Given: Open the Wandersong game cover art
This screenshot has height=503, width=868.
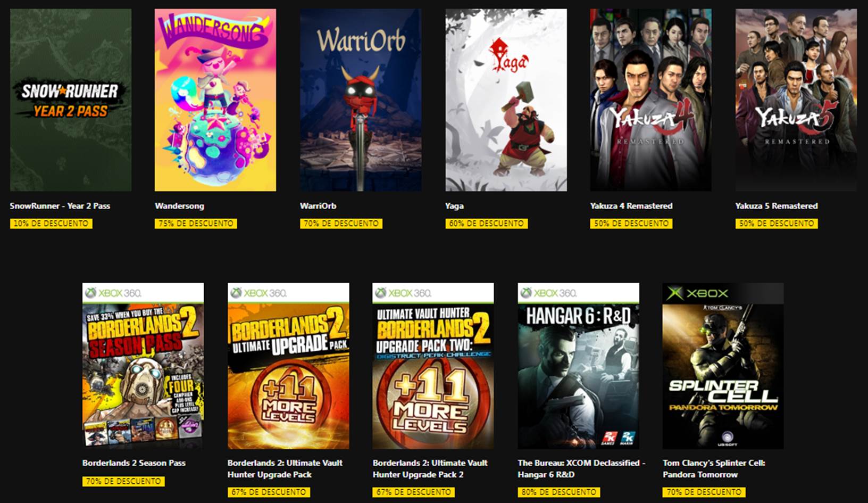Looking at the screenshot, I should [x=215, y=100].
